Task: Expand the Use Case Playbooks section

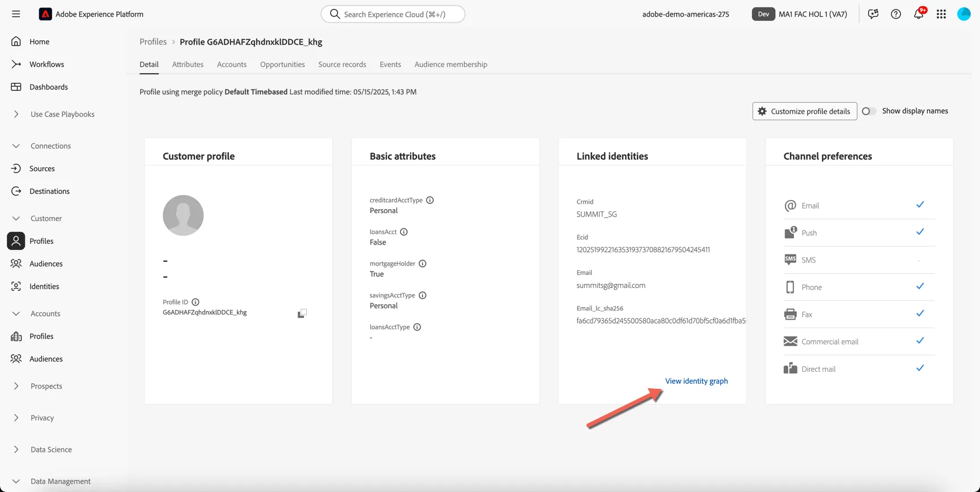Action: click(x=16, y=114)
